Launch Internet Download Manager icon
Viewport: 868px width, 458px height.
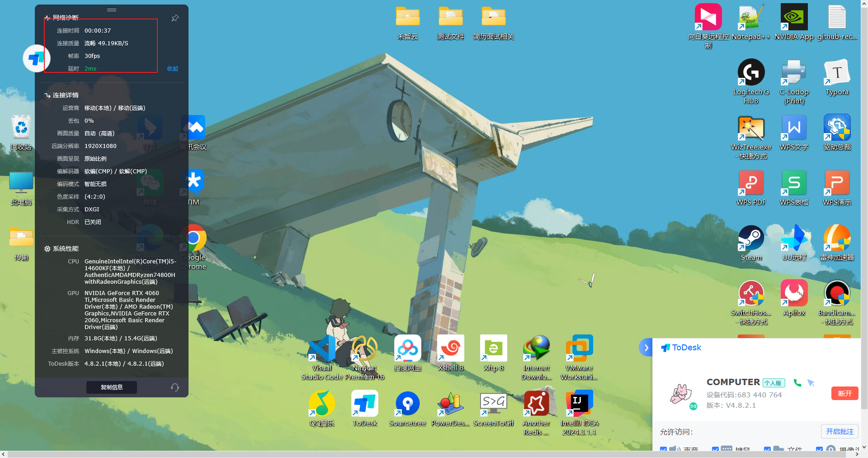click(536, 358)
